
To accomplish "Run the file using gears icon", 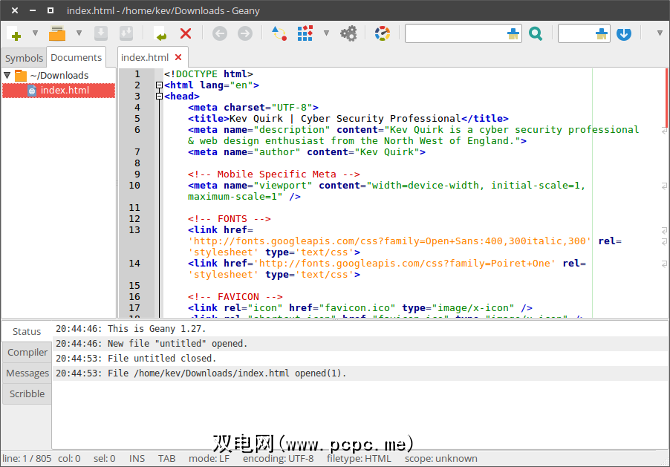I will pos(348,34).
